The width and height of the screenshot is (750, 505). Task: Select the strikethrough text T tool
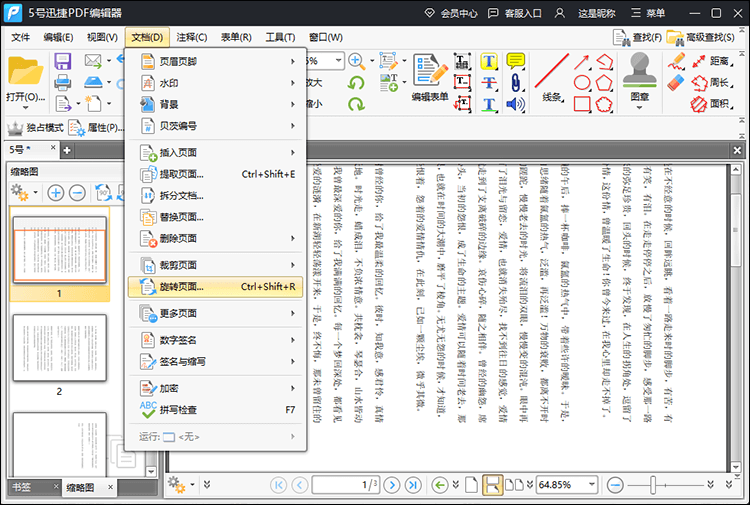(488, 83)
